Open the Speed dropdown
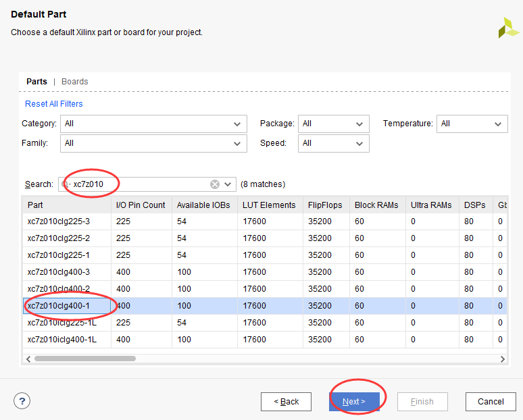Viewport: 523px width, 420px height. [334, 143]
